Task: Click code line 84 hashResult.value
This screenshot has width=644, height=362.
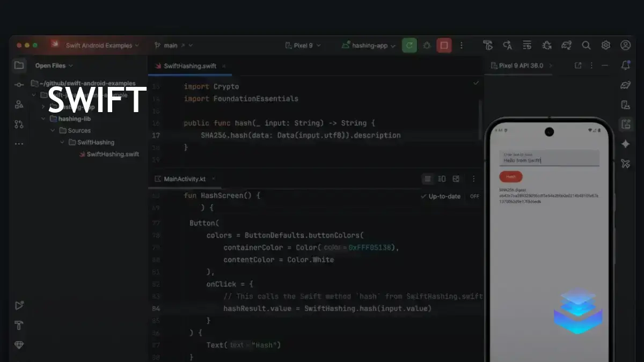Action: pos(327,308)
